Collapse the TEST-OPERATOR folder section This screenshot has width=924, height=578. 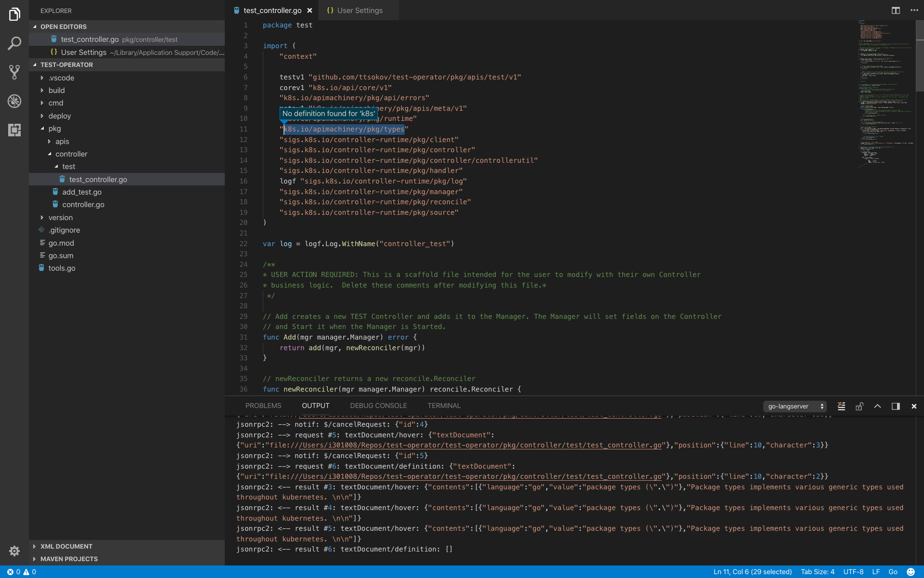pyautogui.click(x=35, y=65)
